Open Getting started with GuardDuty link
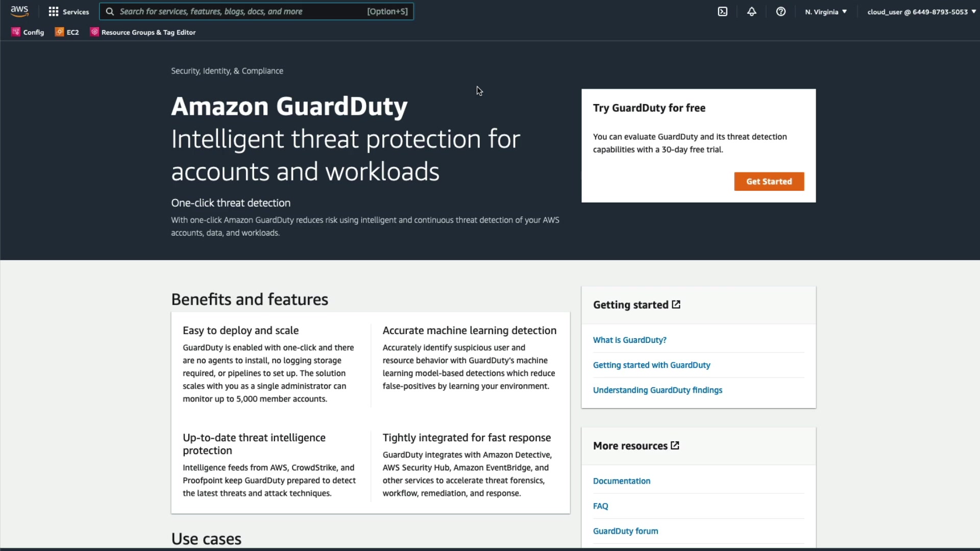Image resolution: width=980 pixels, height=551 pixels. 651,365
